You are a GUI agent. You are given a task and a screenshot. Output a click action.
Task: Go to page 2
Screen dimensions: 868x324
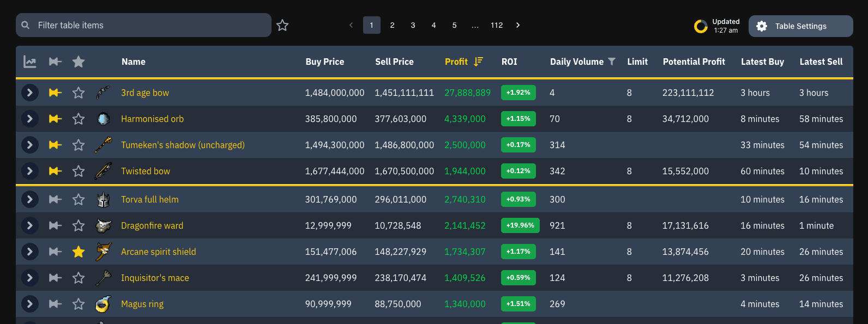pos(392,25)
